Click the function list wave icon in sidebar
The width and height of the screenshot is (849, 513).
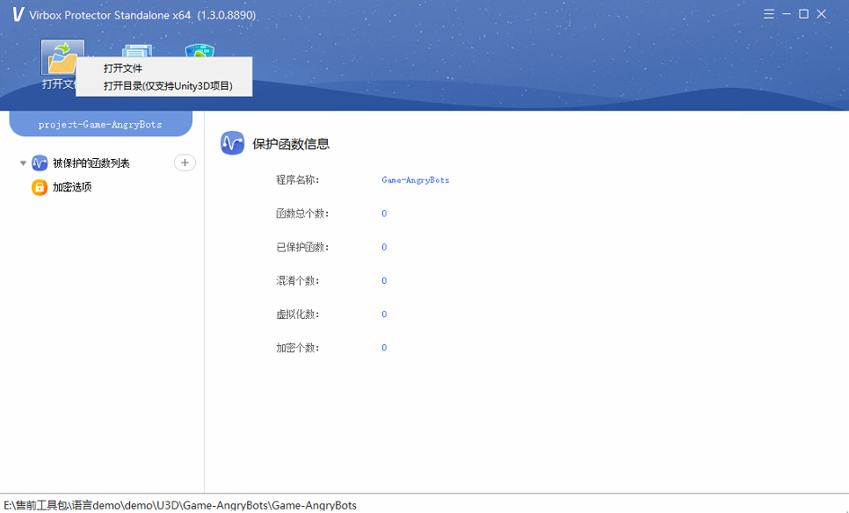pos(40,163)
